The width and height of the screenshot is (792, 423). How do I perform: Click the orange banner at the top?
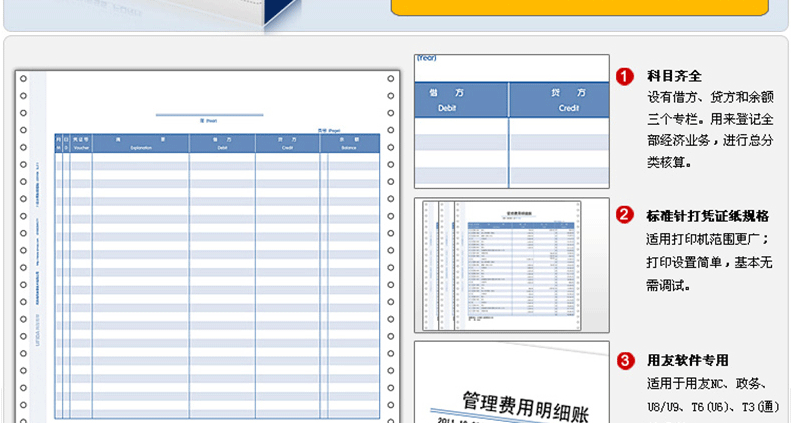tap(580, 8)
